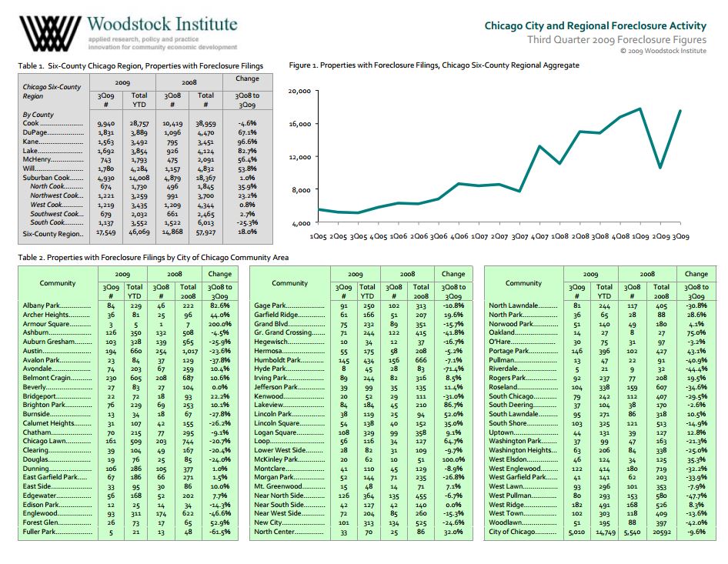Select the "Chicago Six-County Region" header cell in Table 1

(x=52, y=92)
